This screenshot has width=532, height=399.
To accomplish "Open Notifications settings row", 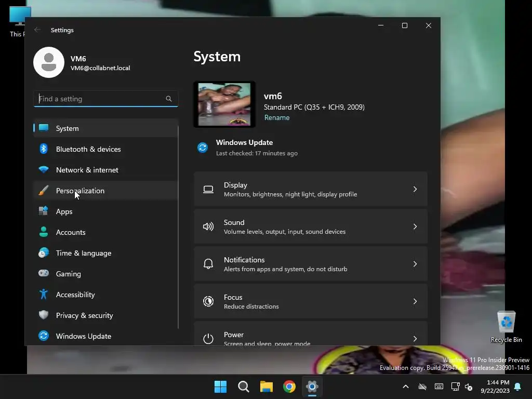I will (311, 263).
